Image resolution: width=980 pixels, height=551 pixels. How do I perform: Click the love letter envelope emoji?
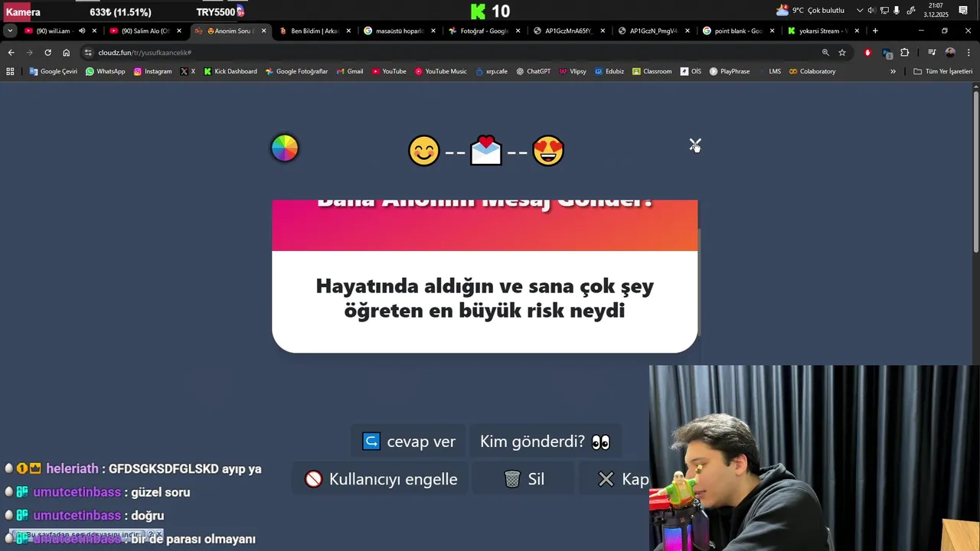[486, 151]
